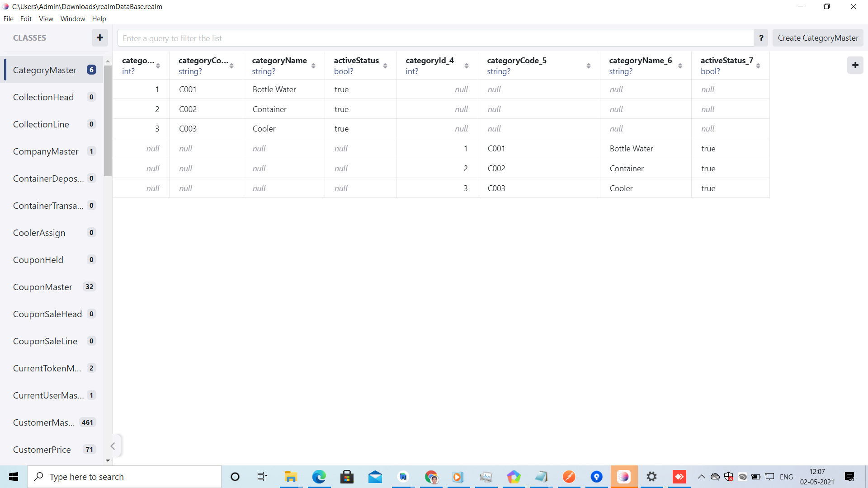Add a new property using the plus icon
Image resolution: width=868 pixels, height=488 pixels.
coord(855,65)
